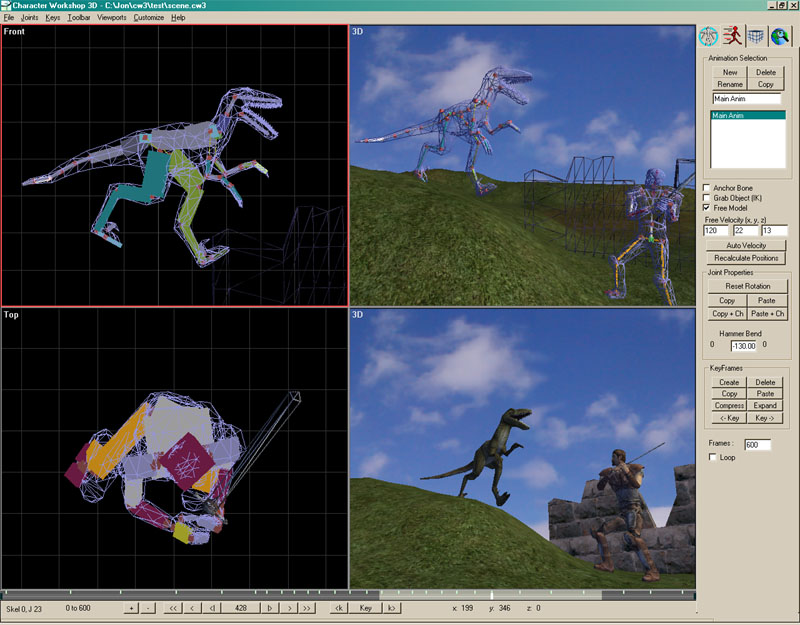Jump to first frame with << button
Image resolution: width=800 pixels, height=625 pixels.
[173, 608]
